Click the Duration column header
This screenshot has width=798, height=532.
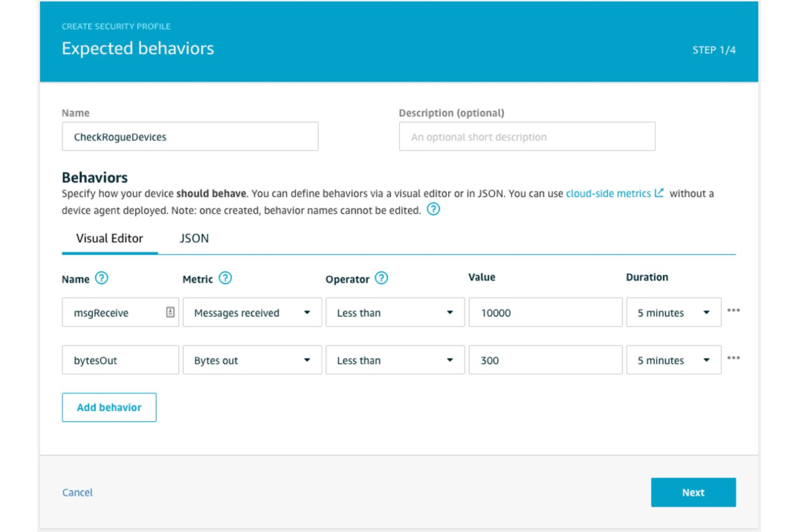click(x=647, y=277)
